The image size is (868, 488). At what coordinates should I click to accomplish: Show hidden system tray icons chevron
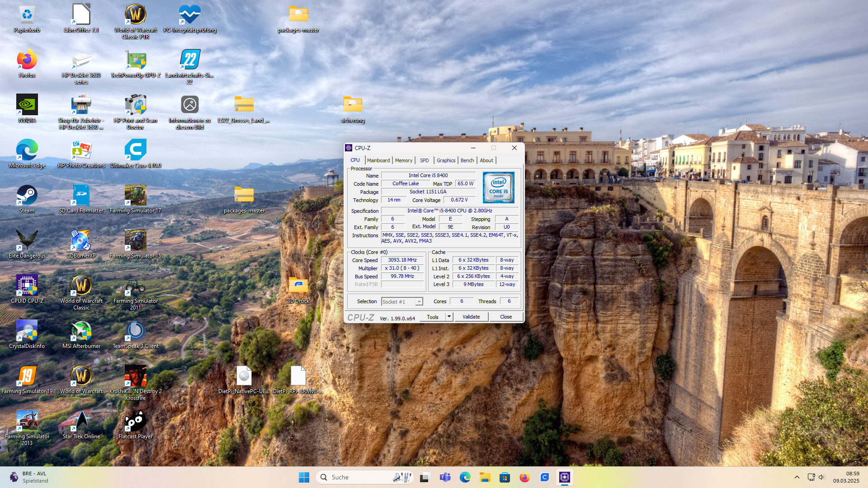[x=797, y=477]
